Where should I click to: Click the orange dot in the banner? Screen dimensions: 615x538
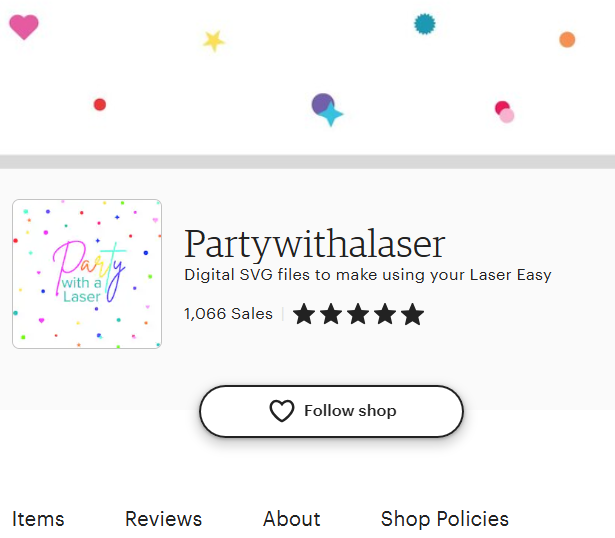coord(567,40)
